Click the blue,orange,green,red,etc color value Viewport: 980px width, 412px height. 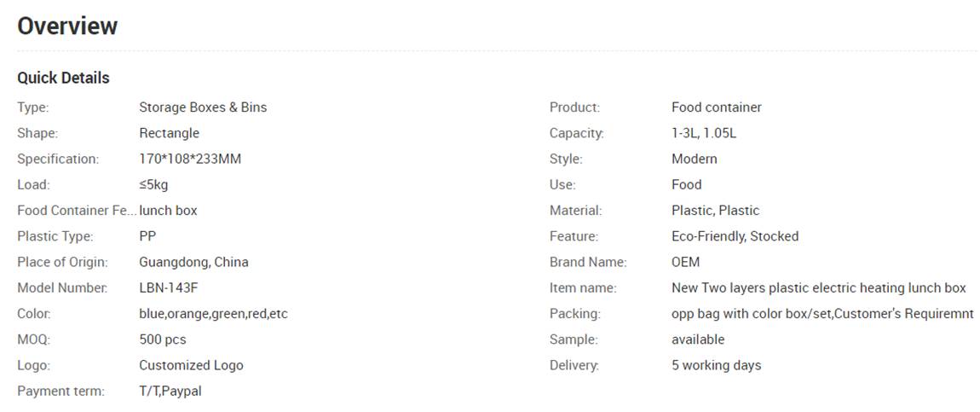214,314
